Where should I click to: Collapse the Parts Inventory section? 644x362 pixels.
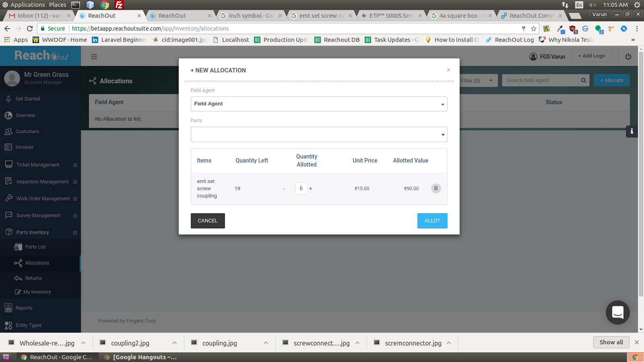(75, 232)
